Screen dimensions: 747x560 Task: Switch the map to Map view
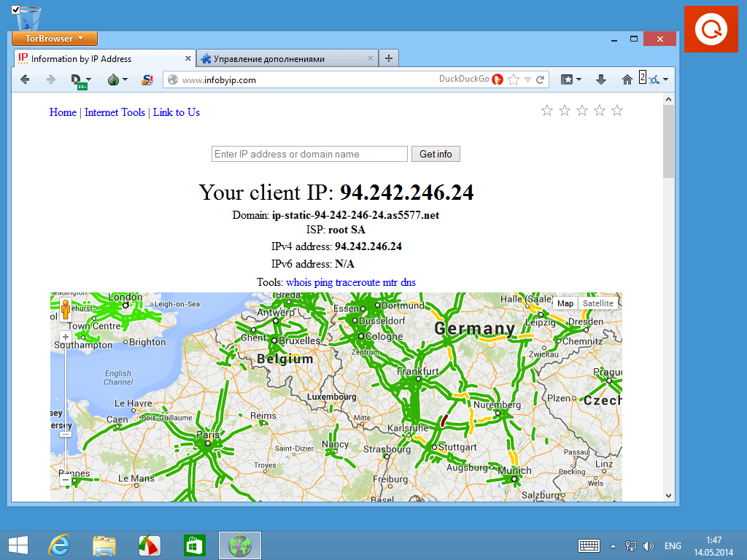(565, 303)
